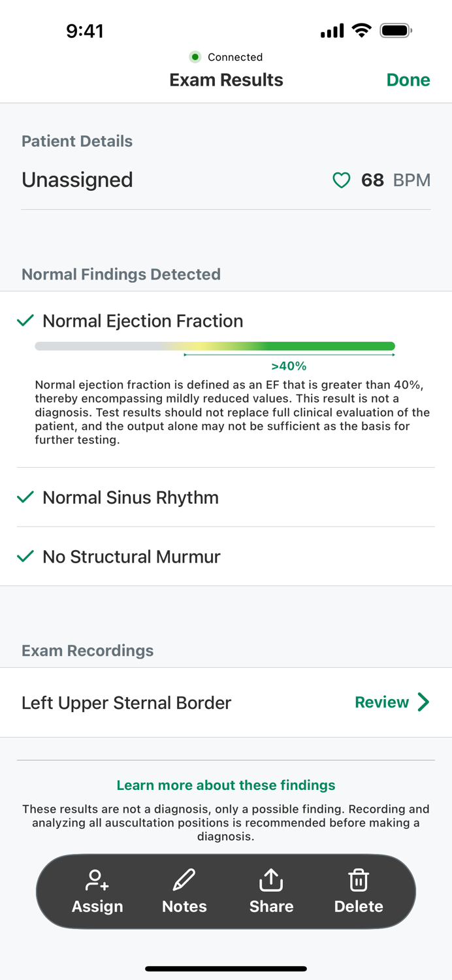Viewport: 452px width, 980px height.
Task: Select the Unassigned patient name
Action: [76, 180]
